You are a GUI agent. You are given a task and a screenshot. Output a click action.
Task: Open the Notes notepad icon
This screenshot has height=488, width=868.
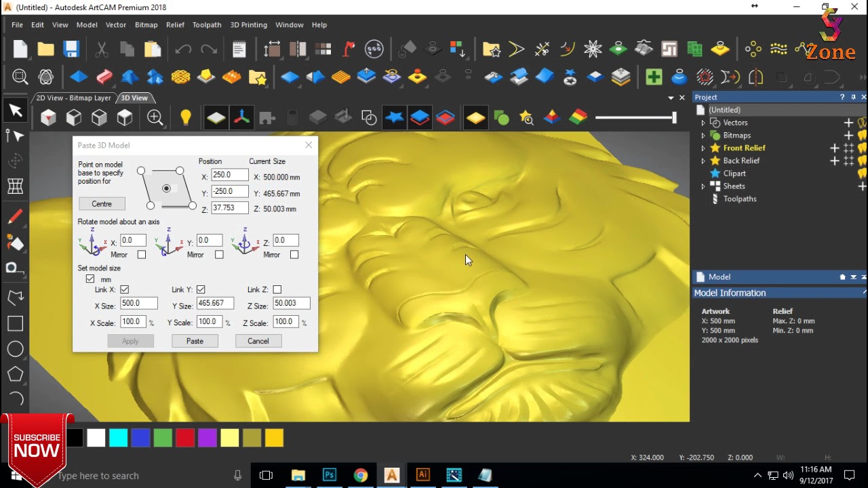[239, 49]
